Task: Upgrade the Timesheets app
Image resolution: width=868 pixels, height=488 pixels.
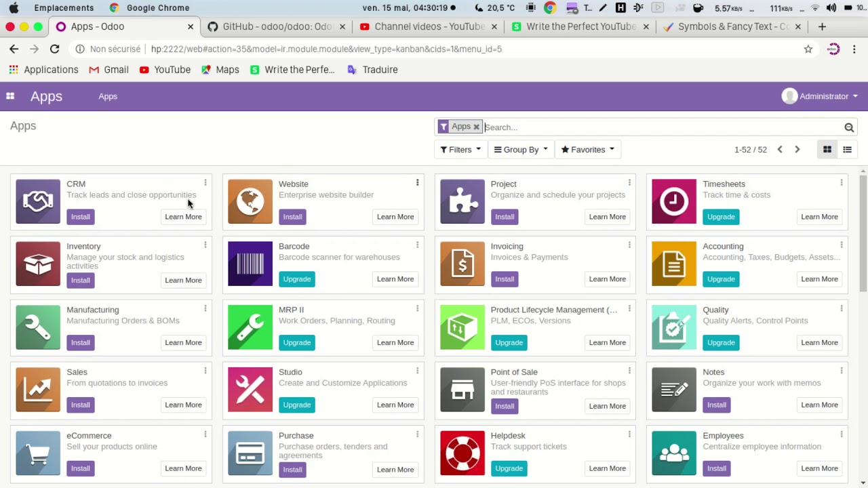Action: 721,217
